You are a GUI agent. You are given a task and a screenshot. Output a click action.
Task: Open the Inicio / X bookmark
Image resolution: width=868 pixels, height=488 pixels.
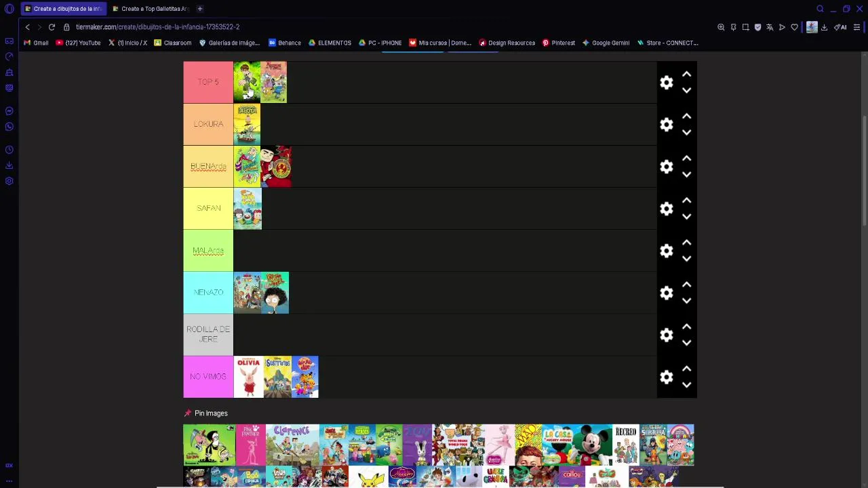coord(127,43)
